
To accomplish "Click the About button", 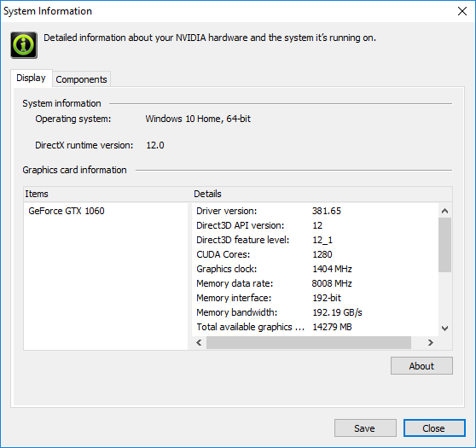I will click(x=421, y=366).
